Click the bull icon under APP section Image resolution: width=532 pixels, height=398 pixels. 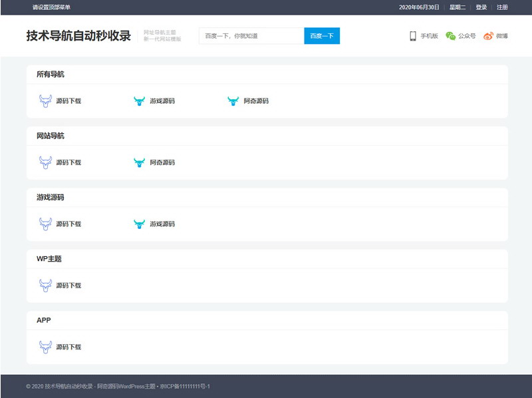(x=45, y=346)
